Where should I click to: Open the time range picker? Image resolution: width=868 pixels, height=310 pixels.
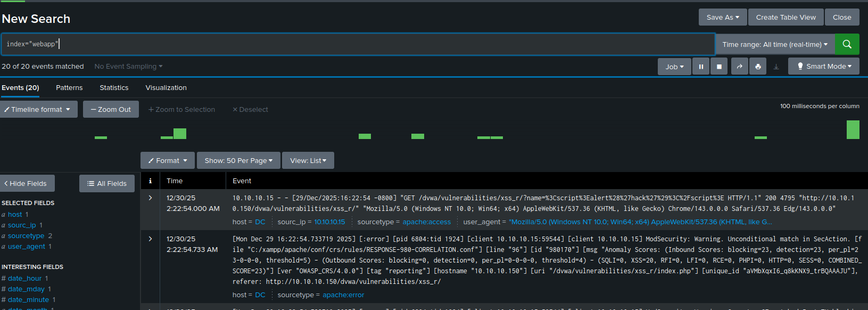[775, 44]
